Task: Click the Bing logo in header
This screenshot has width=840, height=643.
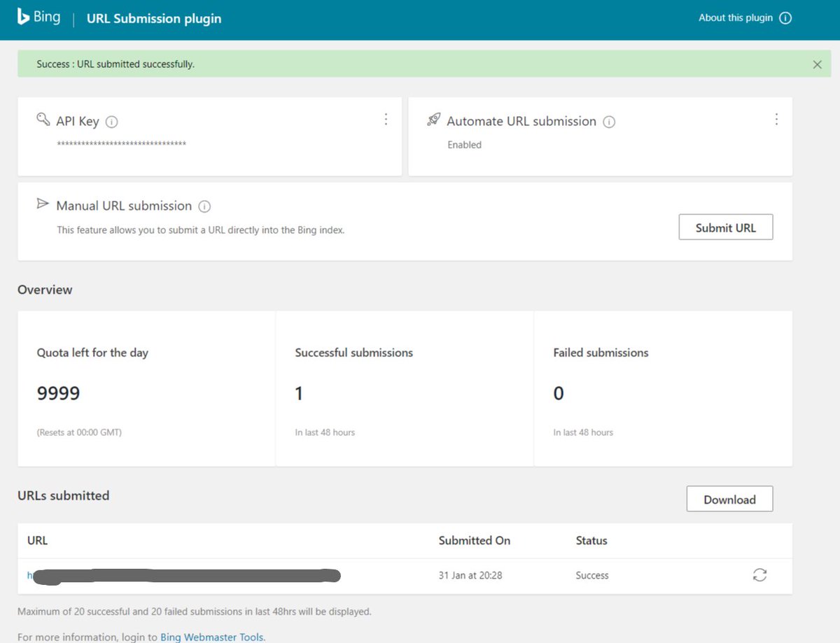Action: [x=38, y=17]
